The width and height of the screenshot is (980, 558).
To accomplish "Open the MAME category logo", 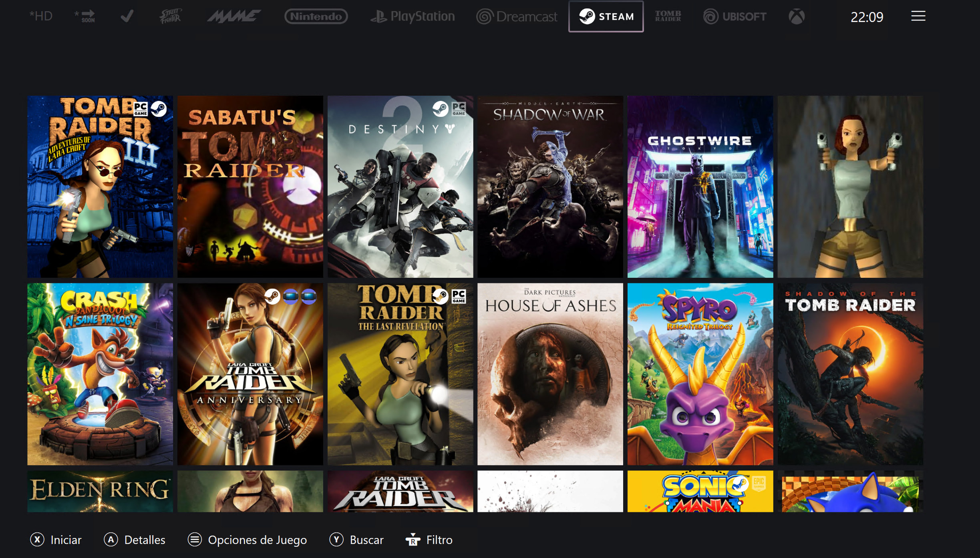I will point(234,16).
